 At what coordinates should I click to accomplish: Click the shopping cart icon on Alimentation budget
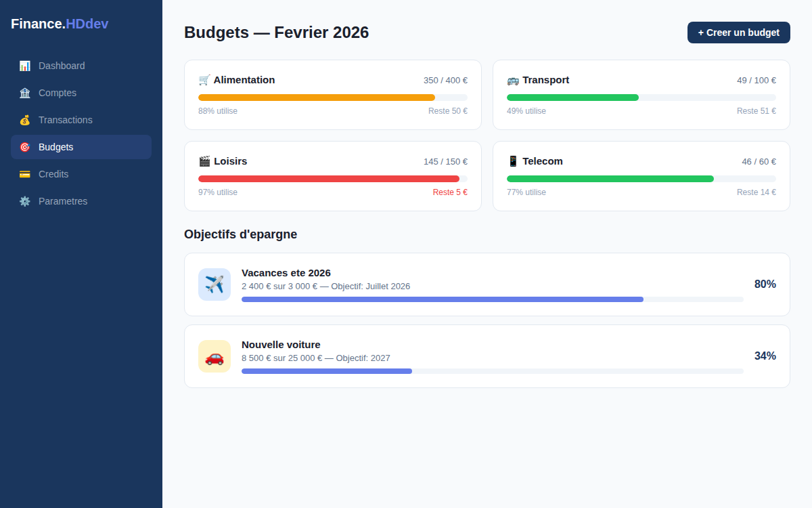click(x=203, y=79)
